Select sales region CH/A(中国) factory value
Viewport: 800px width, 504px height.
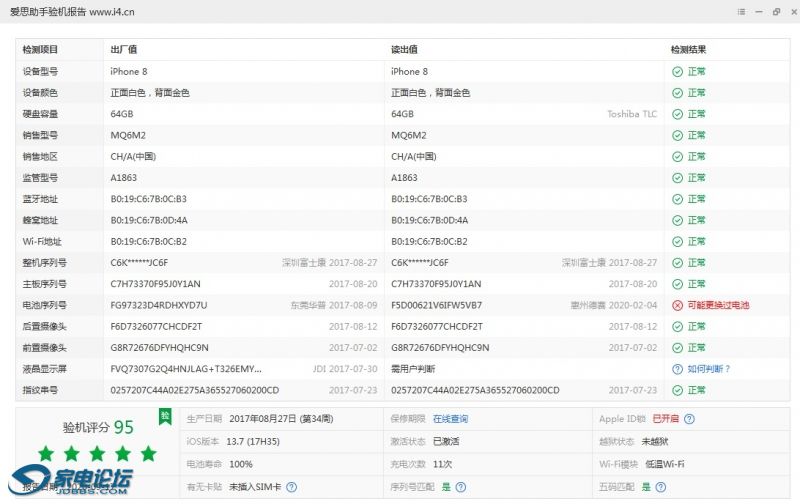coord(133,157)
